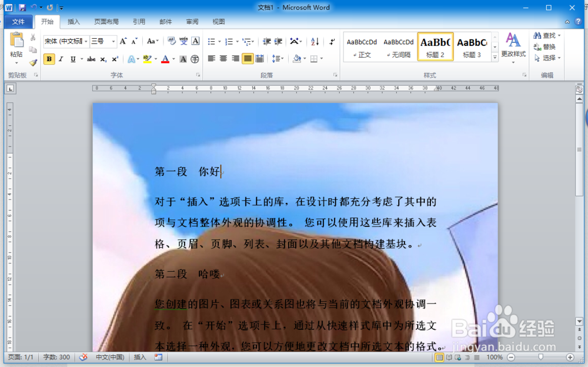Click the Copy icon
The image size is (588, 367).
(33, 50)
